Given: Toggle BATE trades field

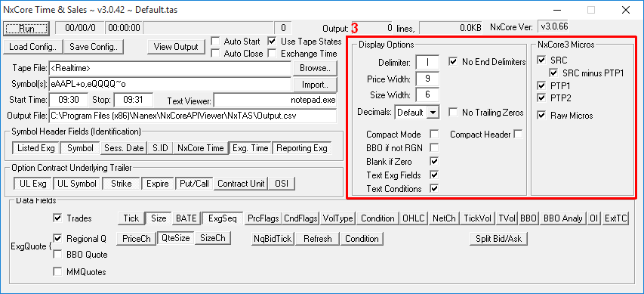Looking at the screenshot, I should click(186, 218).
